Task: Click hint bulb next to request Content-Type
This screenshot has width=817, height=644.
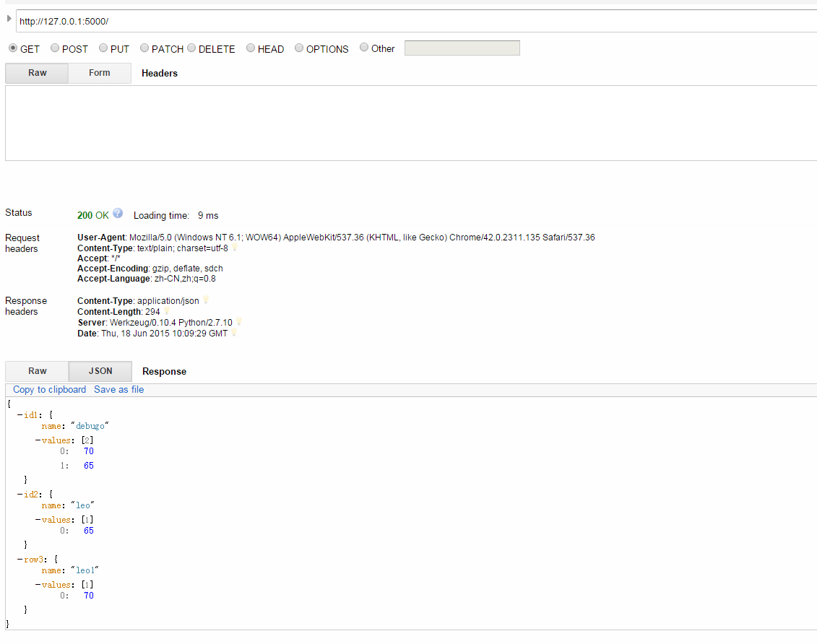Action: coord(235,248)
